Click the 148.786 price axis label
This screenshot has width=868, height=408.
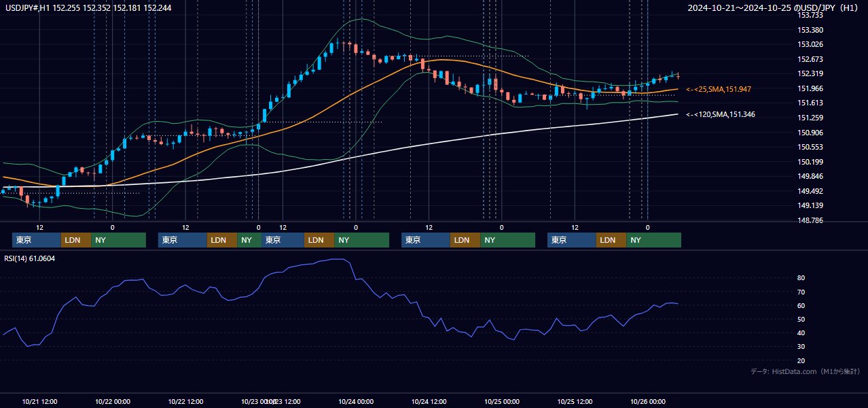click(x=810, y=220)
